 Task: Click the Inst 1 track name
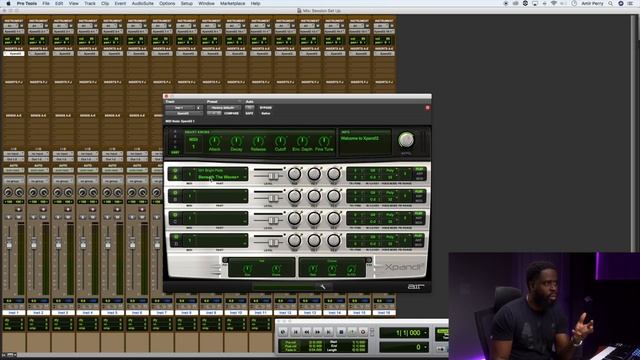click(x=13, y=312)
